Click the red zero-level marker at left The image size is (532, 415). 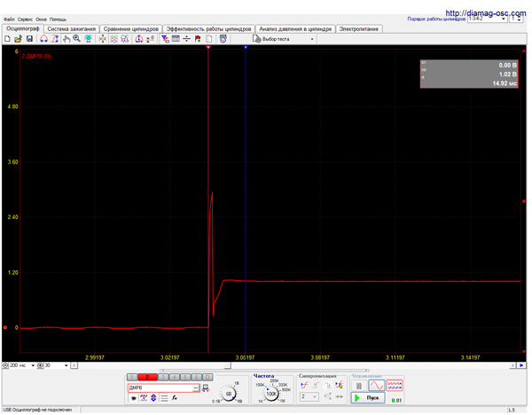(x=5, y=328)
